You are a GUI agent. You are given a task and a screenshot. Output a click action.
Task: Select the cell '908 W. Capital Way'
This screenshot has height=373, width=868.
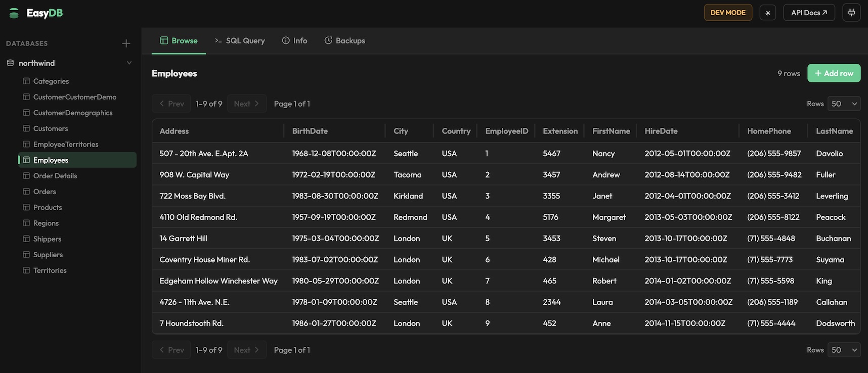tap(218, 174)
